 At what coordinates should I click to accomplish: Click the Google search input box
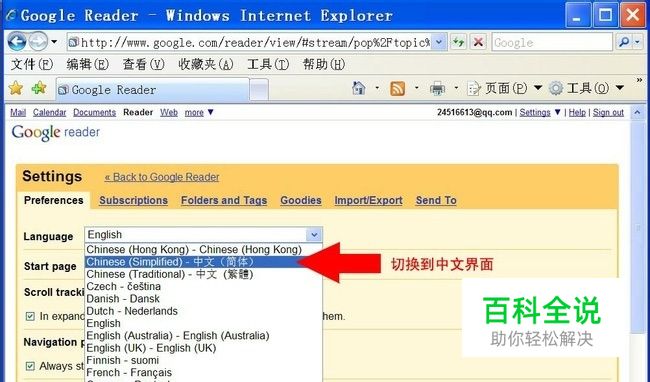point(552,42)
